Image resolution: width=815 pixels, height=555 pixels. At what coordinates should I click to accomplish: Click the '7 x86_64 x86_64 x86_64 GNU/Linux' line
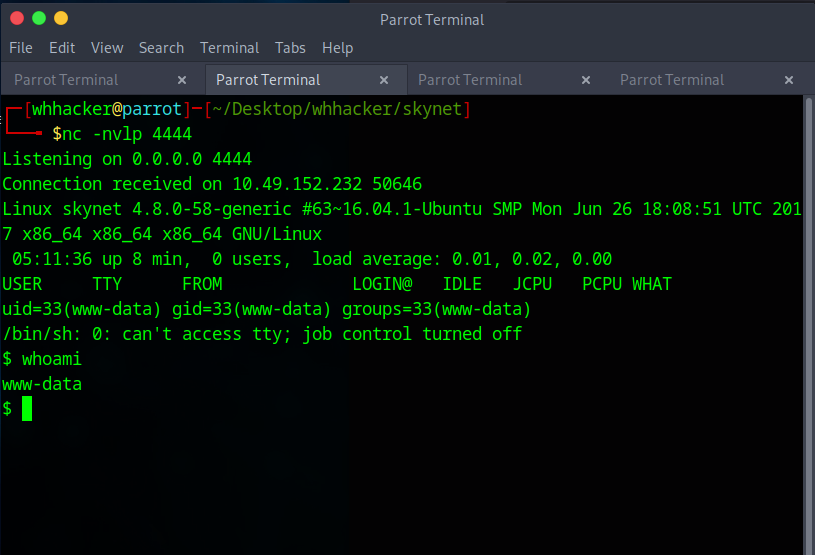tap(162, 234)
